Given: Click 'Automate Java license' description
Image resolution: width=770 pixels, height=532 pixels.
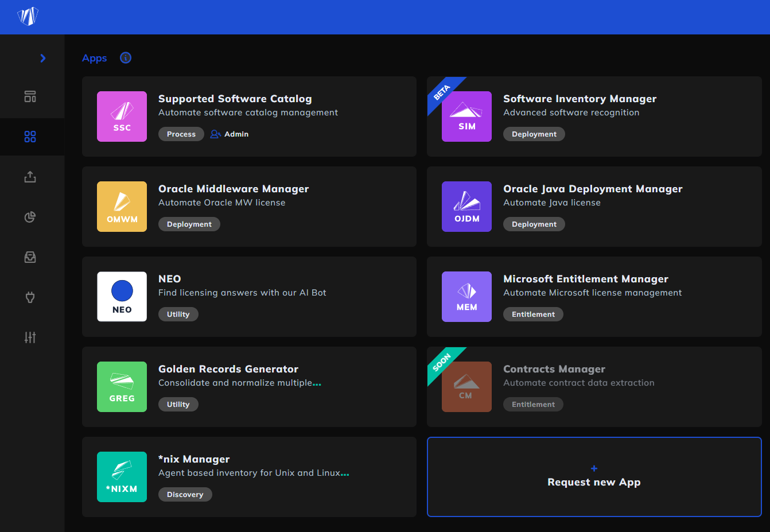Looking at the screenshot, I should [x=552, y=203].
